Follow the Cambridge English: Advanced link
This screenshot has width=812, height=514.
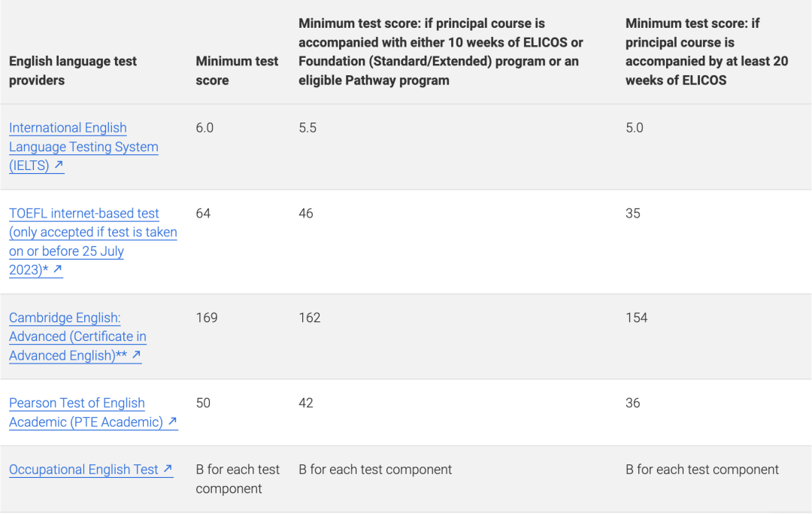coord(77,336)
